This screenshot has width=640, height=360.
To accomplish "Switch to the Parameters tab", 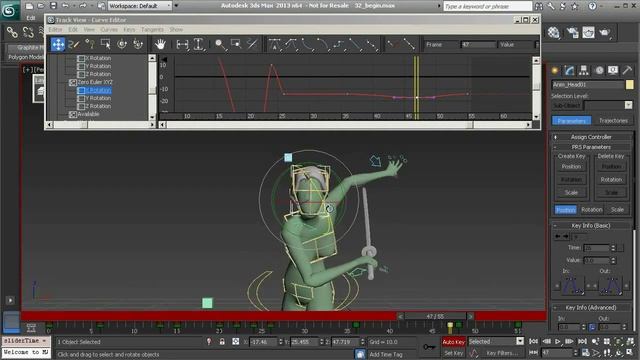I will click(x=571, y=120).
